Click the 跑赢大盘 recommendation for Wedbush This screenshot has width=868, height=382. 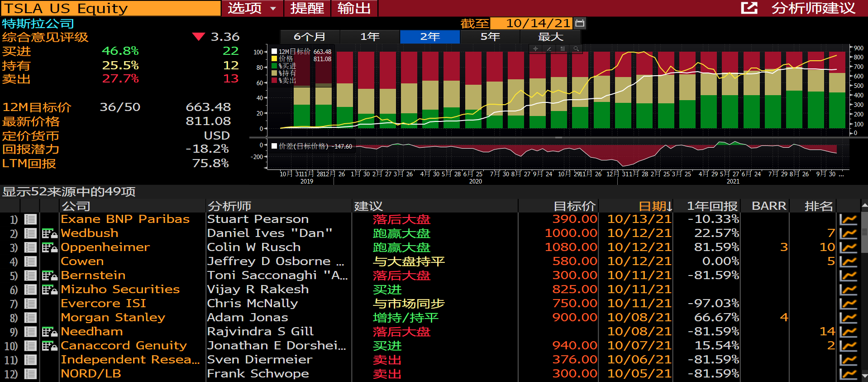tap(401, 234)
